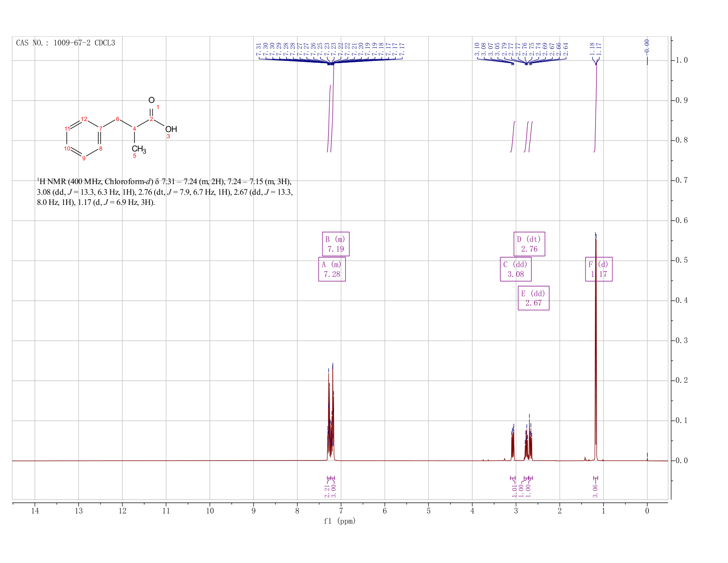The height and width of the screenshot is (563, 728).
Task: Select the multiplet box E (dd) 2.67
Action: (533, 298)
